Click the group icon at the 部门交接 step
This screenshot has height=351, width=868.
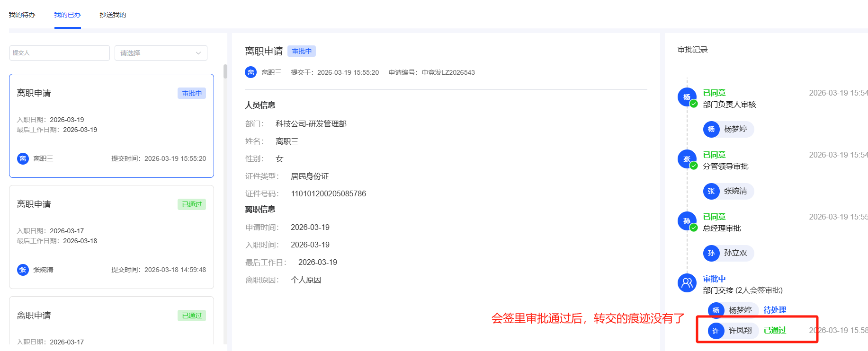[x=687, y=283]
